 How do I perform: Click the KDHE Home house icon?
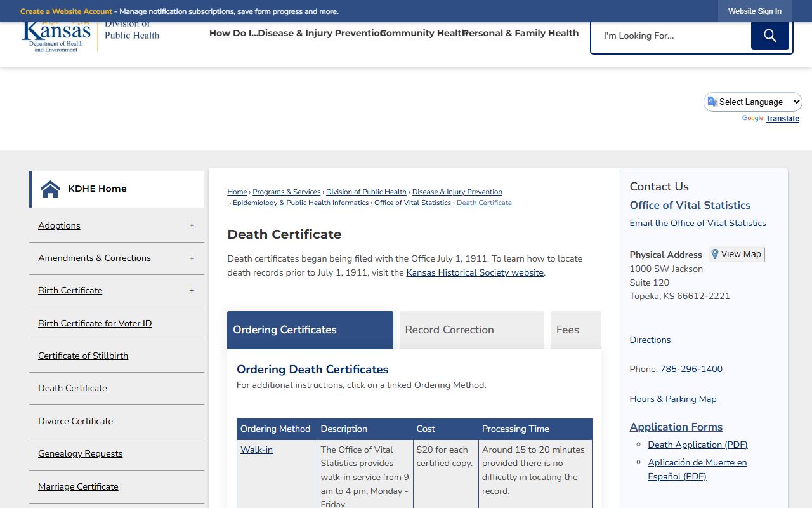tap(50, 189)
